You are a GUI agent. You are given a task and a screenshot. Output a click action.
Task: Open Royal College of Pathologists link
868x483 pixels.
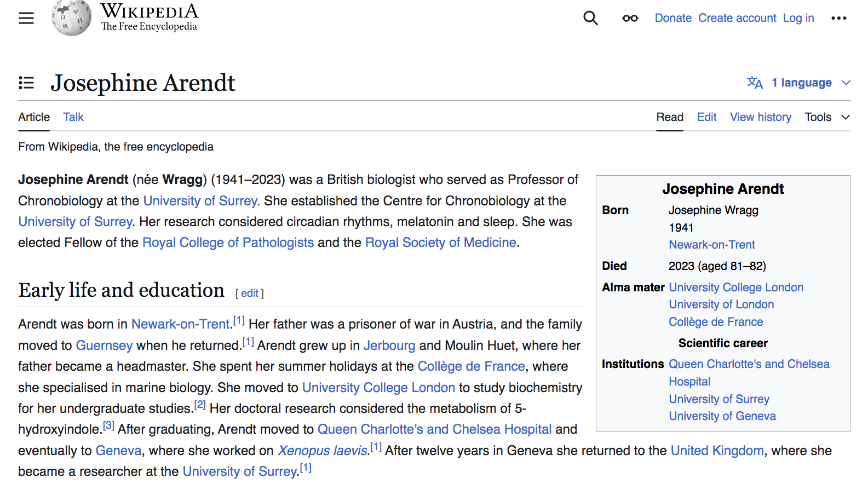[x=228, y=243]
